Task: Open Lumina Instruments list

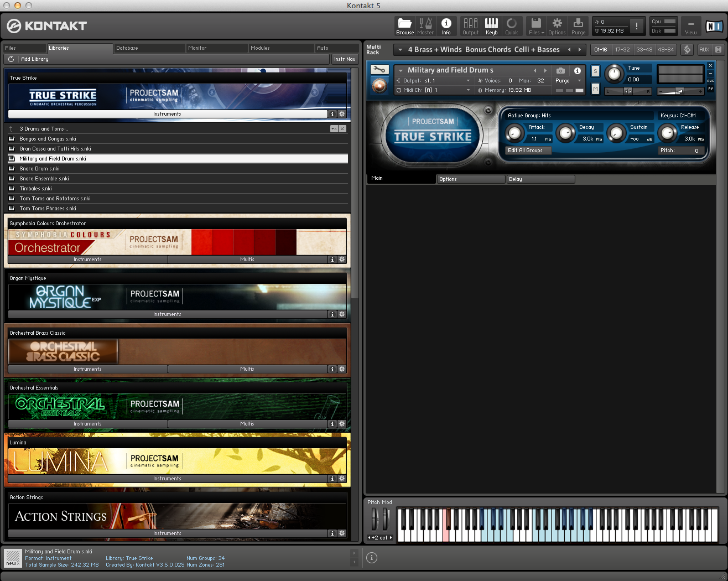Action: [x=167, y=479]
